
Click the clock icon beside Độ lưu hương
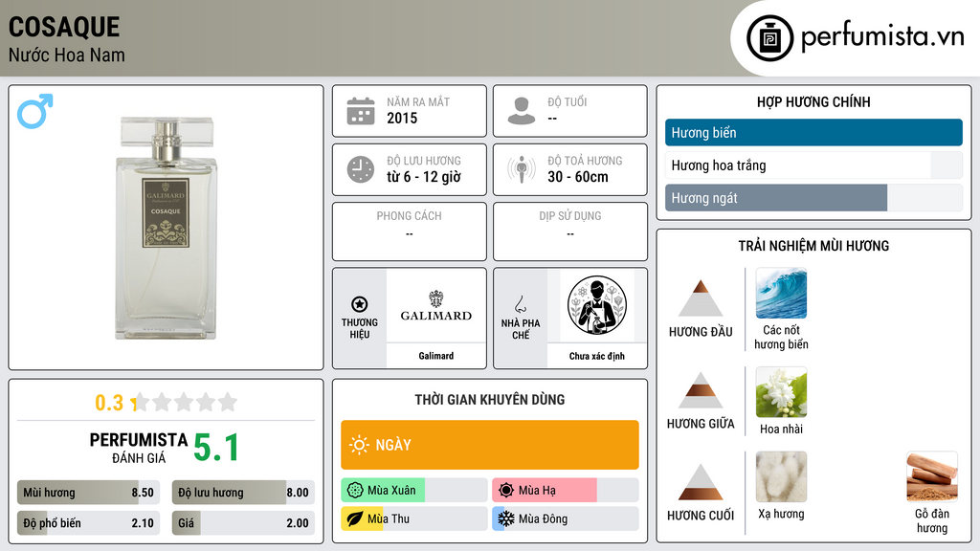tap(361, 169)
